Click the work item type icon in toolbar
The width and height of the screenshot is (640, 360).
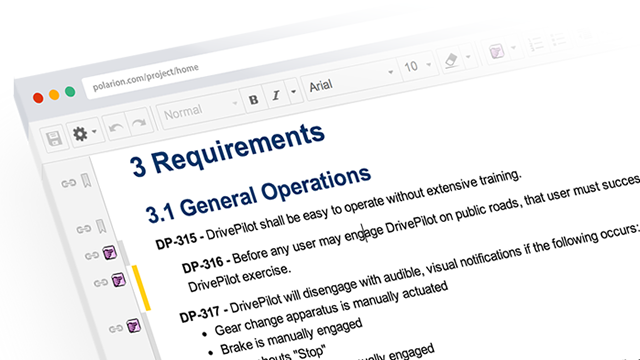click(x=497, y=51)
